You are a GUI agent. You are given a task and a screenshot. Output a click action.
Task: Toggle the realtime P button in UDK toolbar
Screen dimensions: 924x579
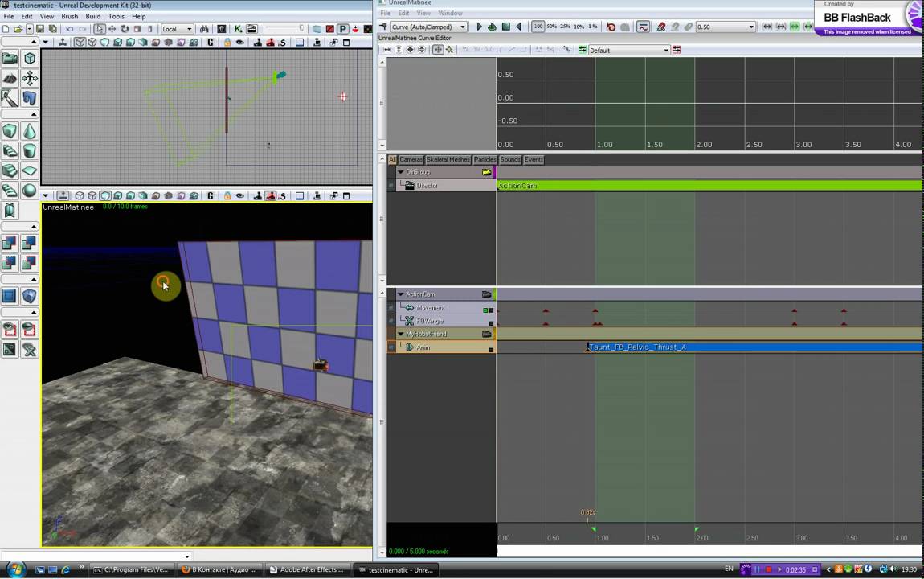coord(342,28)
